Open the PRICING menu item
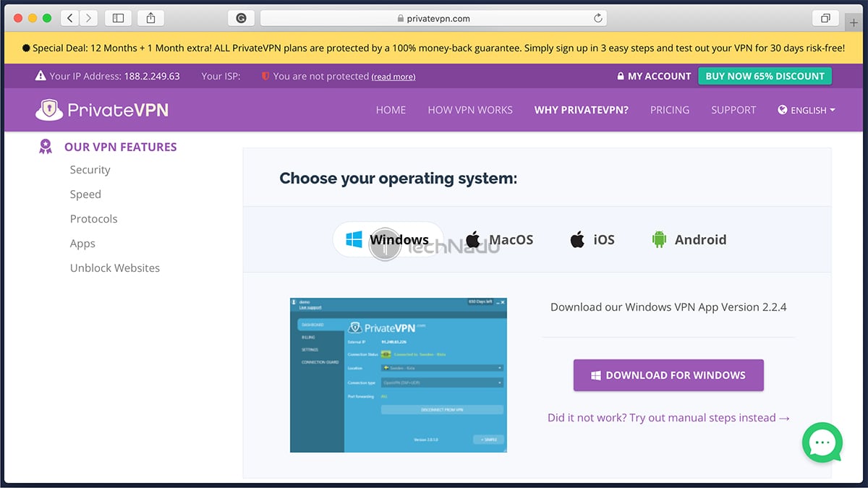This screenshot has height=488, width=868. click(x=669, y=110)
